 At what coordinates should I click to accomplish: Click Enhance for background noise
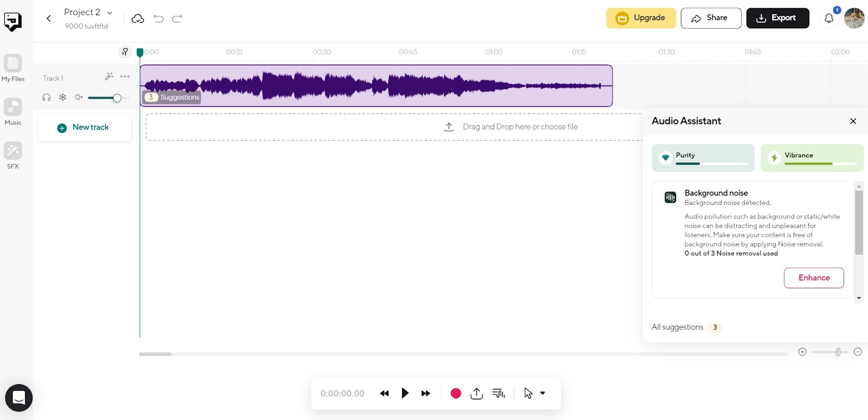814,277
